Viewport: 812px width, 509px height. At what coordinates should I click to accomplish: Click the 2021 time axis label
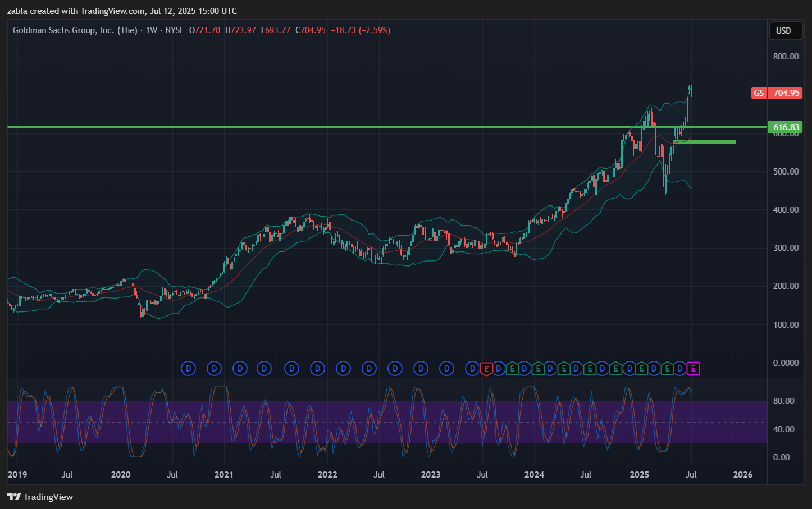pyautogui.click(x=224, y=475)
